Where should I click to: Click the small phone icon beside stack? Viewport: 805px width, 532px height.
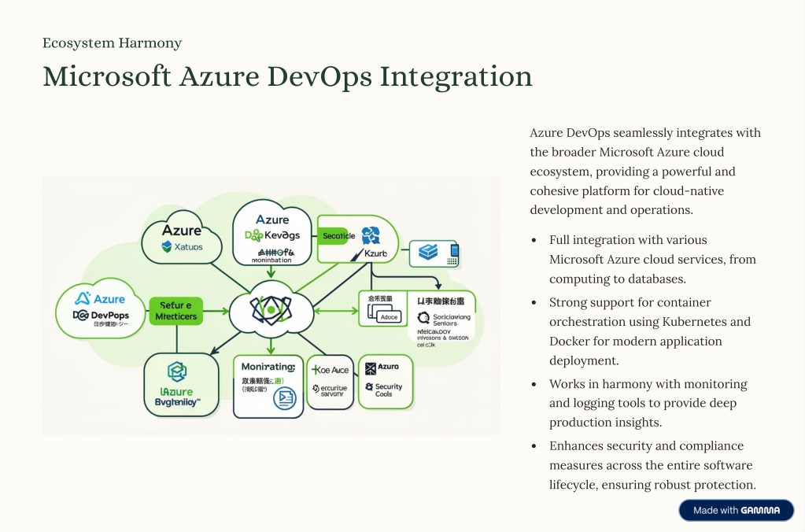(453, 253)
